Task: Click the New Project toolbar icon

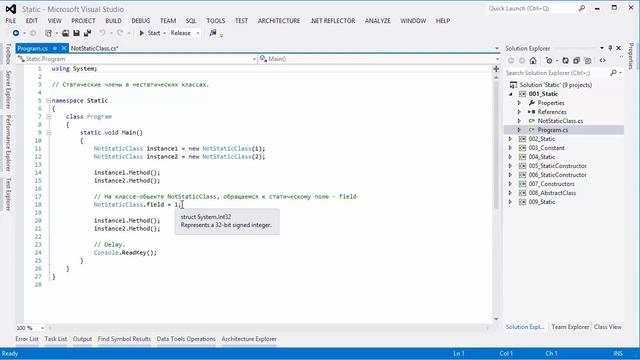Action: (x=49, y=33)
